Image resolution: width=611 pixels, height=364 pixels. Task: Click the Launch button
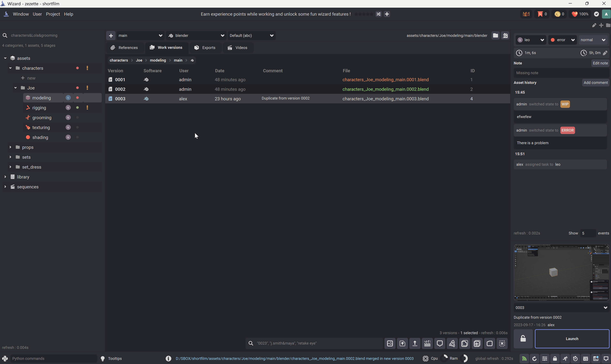572,339
